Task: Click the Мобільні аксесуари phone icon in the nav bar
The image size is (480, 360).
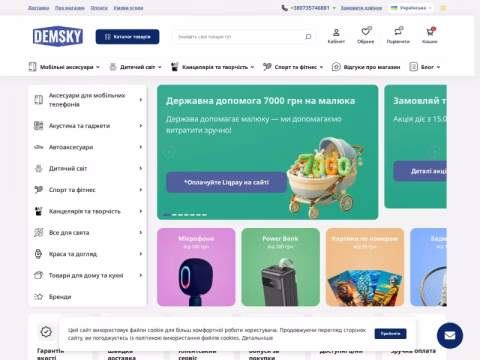Action: point(32,67)
